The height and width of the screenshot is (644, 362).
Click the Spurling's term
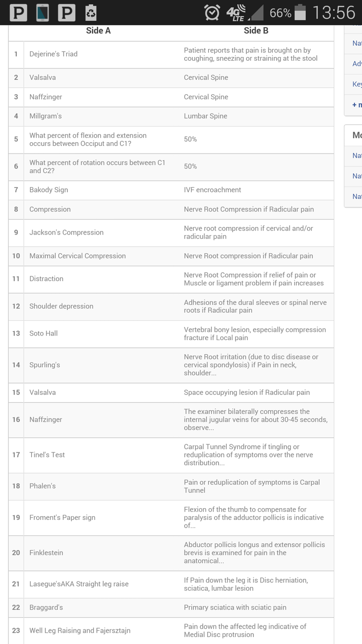pos(44,365)
